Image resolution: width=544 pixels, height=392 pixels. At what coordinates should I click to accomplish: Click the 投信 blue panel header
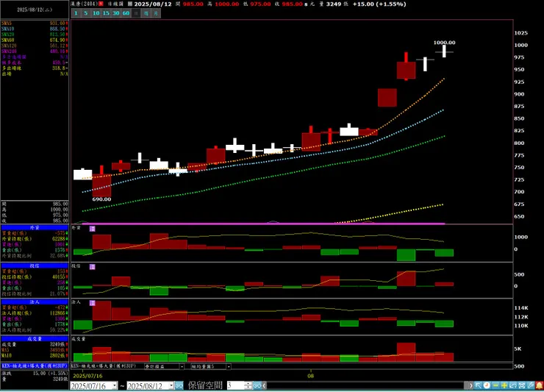click(35, 266)
